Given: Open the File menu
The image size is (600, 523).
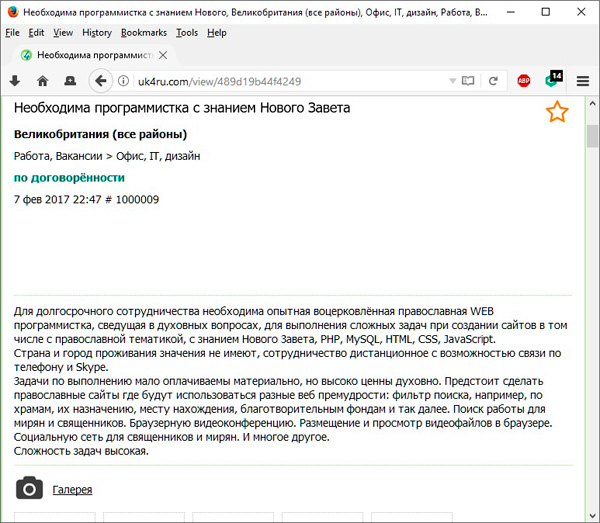Looking at the screenshot, I should [12, 32].
